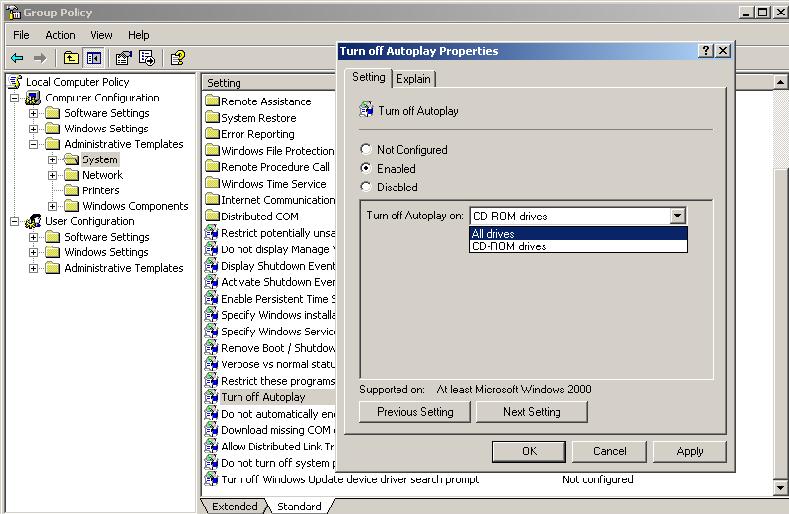Collapse the User Configuration tree node
The image size is (789, 514).
click(15, 221)
